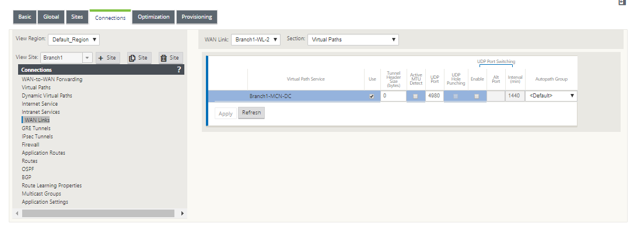The width and height of the screenshot is (644, 237).
Task: Click the UDP Port field showing 4980
Action: pyautogui.click(x=435, y=96)
